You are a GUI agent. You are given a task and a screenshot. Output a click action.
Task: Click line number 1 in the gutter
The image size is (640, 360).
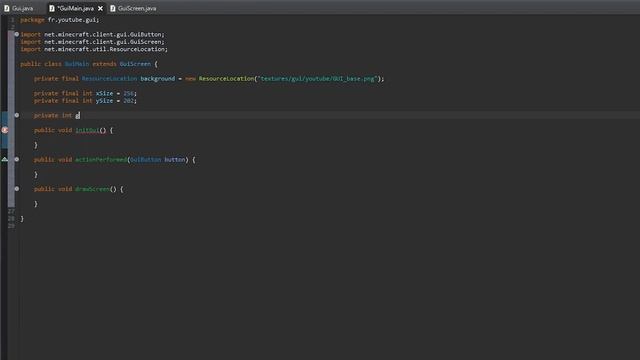(x=12, y=20)
